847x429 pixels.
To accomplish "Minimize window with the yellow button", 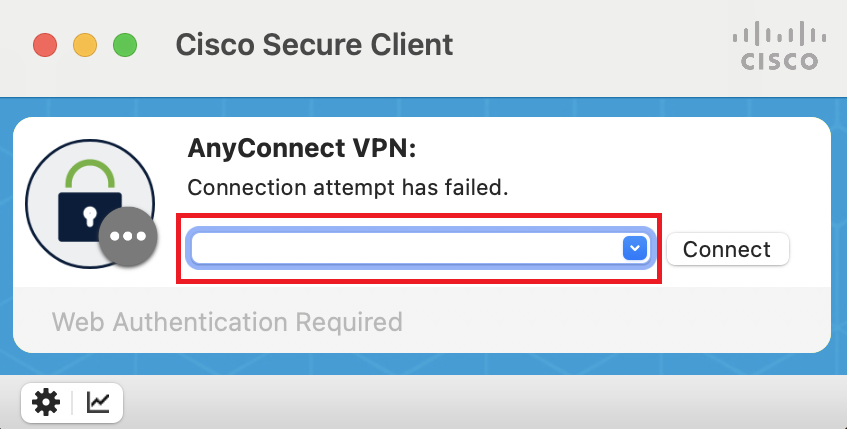I will [85, 45].
